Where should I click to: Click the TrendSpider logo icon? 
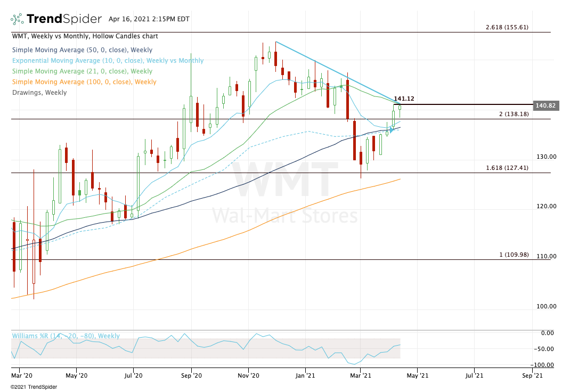point(17,19)
